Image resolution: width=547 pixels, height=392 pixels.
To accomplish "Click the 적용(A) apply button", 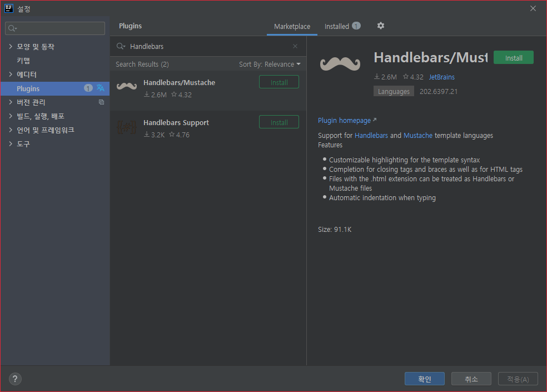I will click(518, 379).
